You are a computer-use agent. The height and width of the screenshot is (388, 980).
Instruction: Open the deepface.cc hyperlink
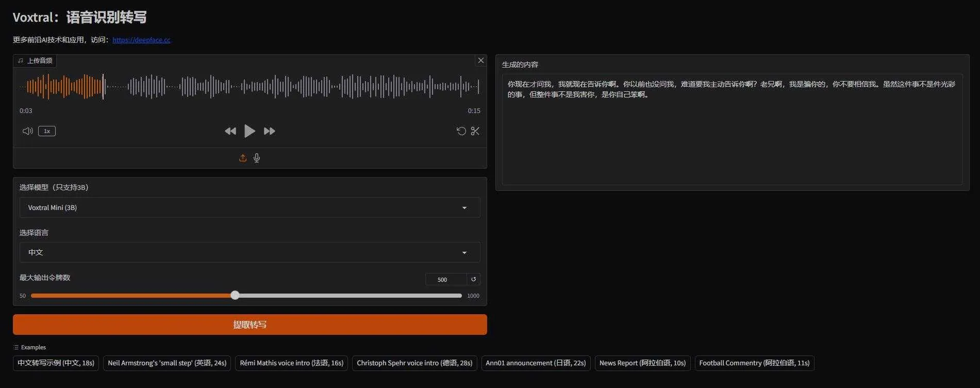point(141,40)
